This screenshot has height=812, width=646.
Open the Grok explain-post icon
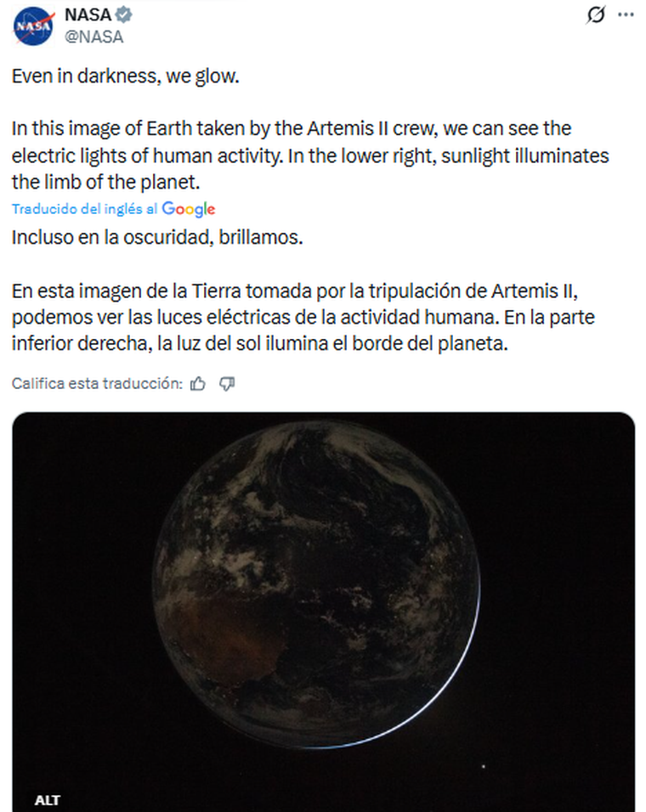pyautogui.click(x=596, y=15)
